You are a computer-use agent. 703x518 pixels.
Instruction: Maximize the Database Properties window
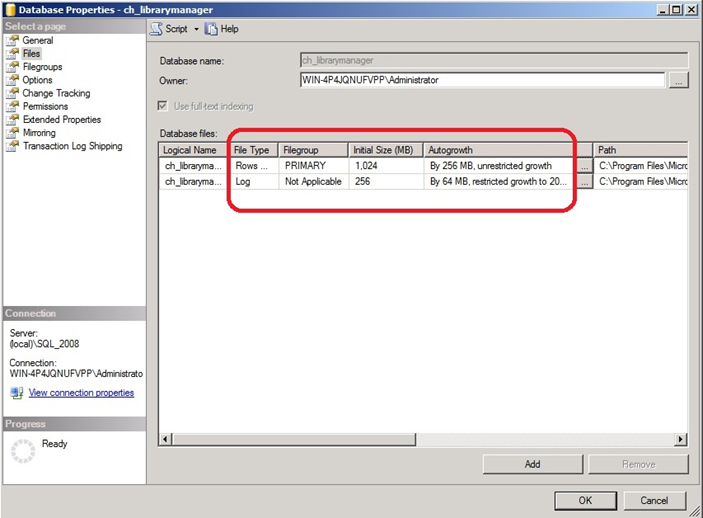click(x=677, y=9)
